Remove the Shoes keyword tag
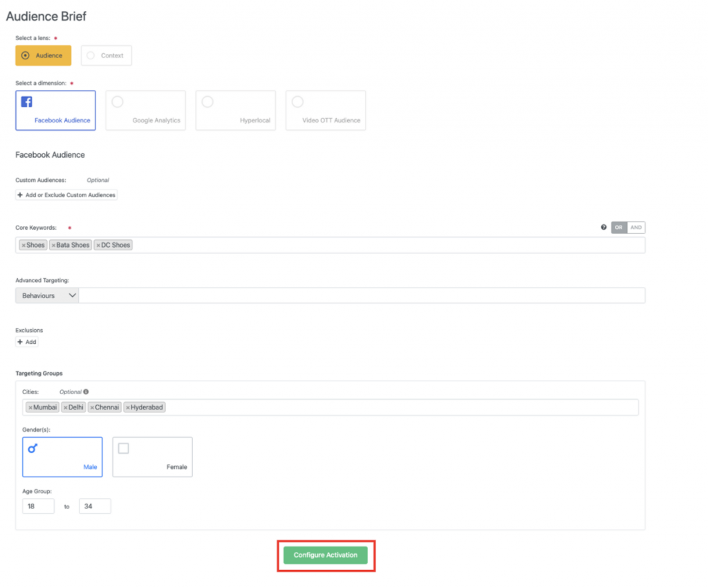The image size is (708, 588). [x=24, y=245]
